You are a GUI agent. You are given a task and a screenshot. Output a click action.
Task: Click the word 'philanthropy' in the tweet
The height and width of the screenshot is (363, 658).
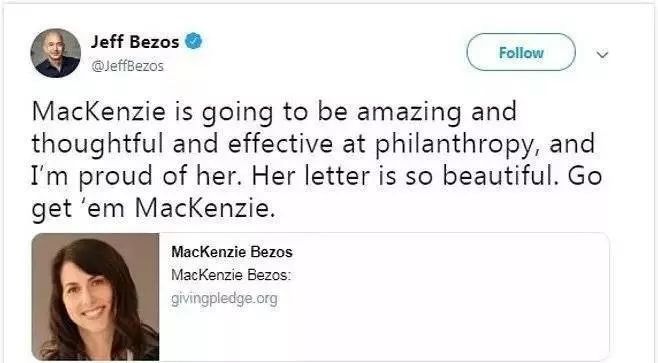pyautogui.click(x=455, y=144)
